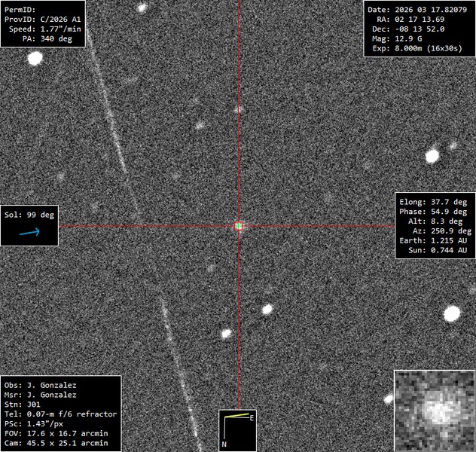Click the 'Earth: 1.215 AU' distance
The height and width of the screenshot is (452, 476).
coord(433,241)
